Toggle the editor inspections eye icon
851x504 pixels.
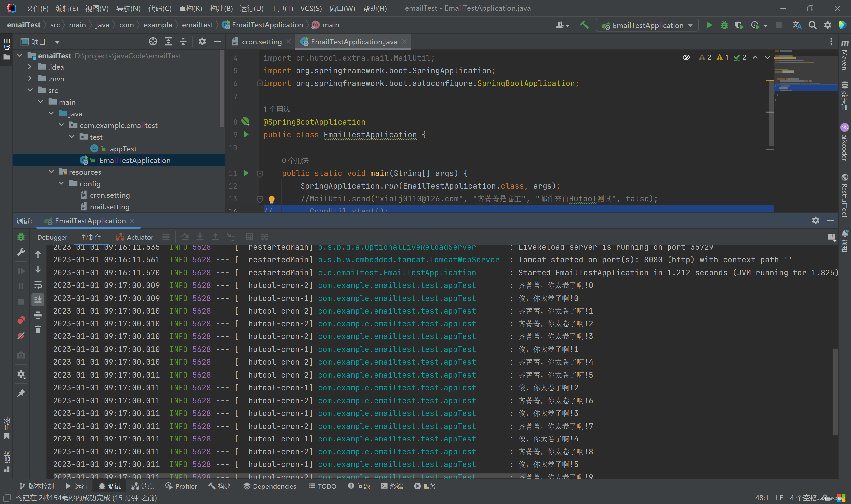click(686, 58)
